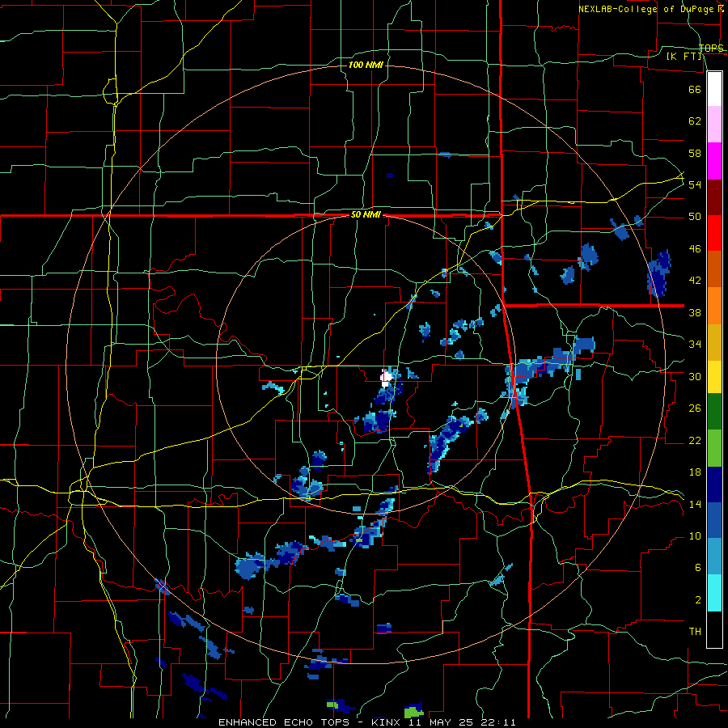The width and height of the screenshot is (728, 728).
Task: Select the dark green legend swatch
Action: point(714,412)
